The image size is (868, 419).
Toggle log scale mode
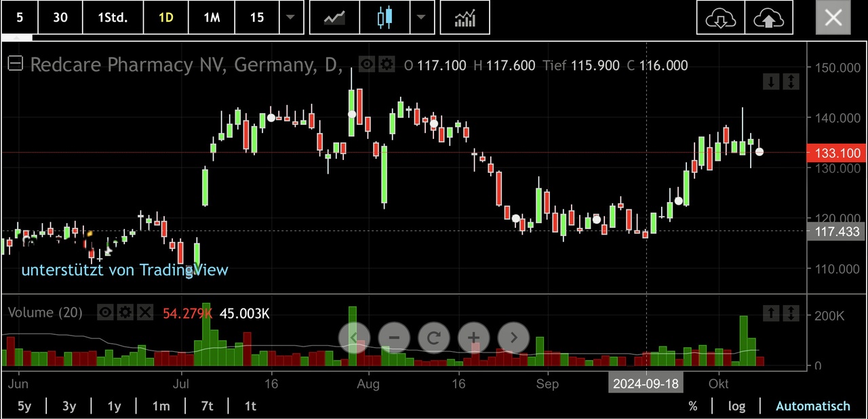coord(736,406)
